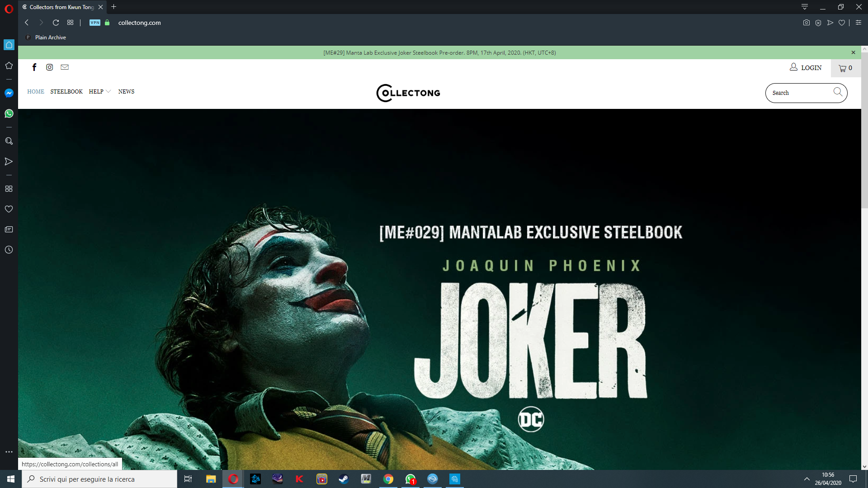The image size is (868, 488).
Task: Open History clock in the sidebar
Action: coord(9,250)
